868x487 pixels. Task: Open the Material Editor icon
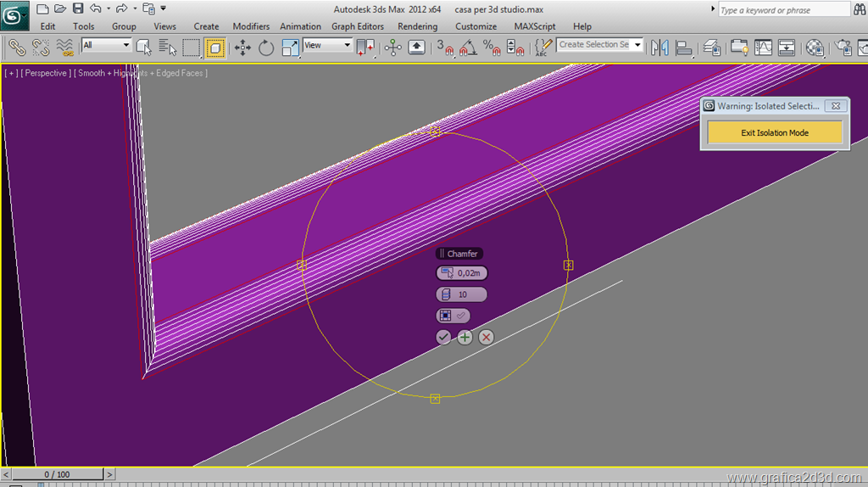pos(815,48)
